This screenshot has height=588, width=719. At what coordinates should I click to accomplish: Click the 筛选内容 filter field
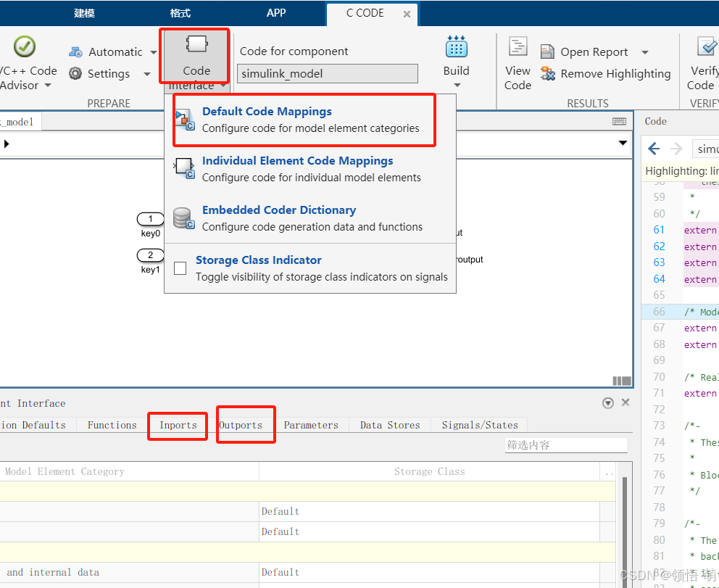pyautogui.click(x=566, y=445)
